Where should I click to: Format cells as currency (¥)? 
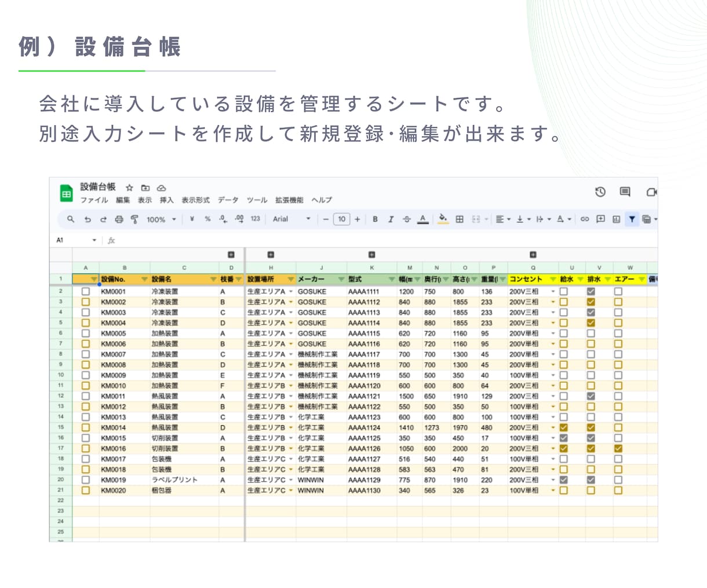pyautogui.click(x=192, y=219)
